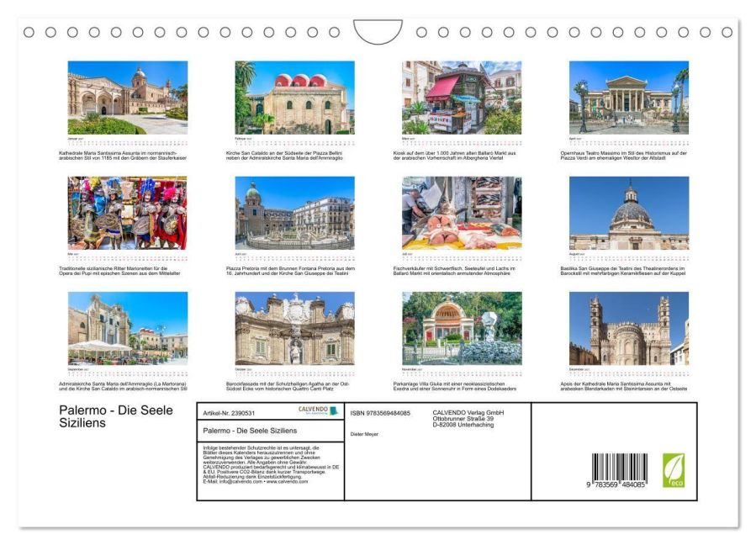Select the Quattro Canti baroque facade photo

[294, 329]
